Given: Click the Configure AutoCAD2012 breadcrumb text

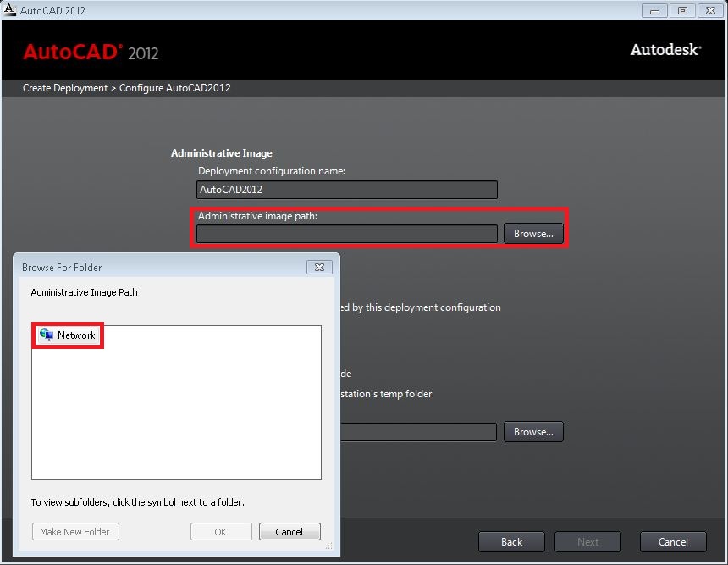Looking at the screenshot, I should pos(175,88).
